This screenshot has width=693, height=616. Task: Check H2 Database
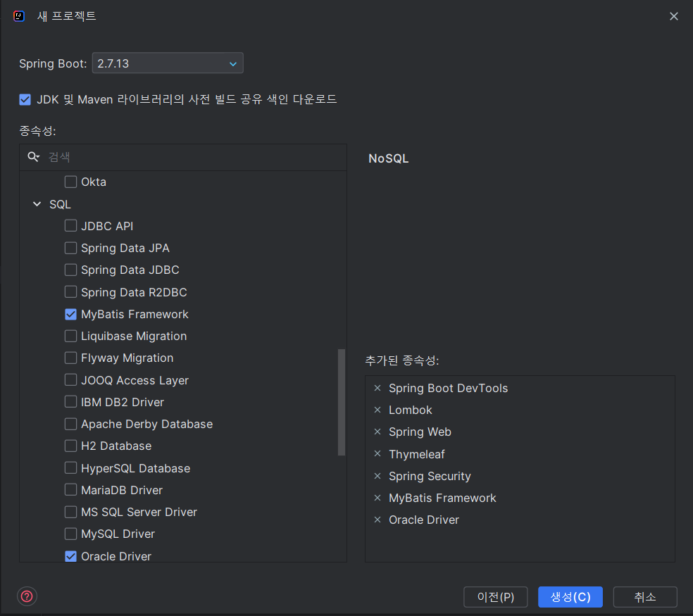click(70, 446)
